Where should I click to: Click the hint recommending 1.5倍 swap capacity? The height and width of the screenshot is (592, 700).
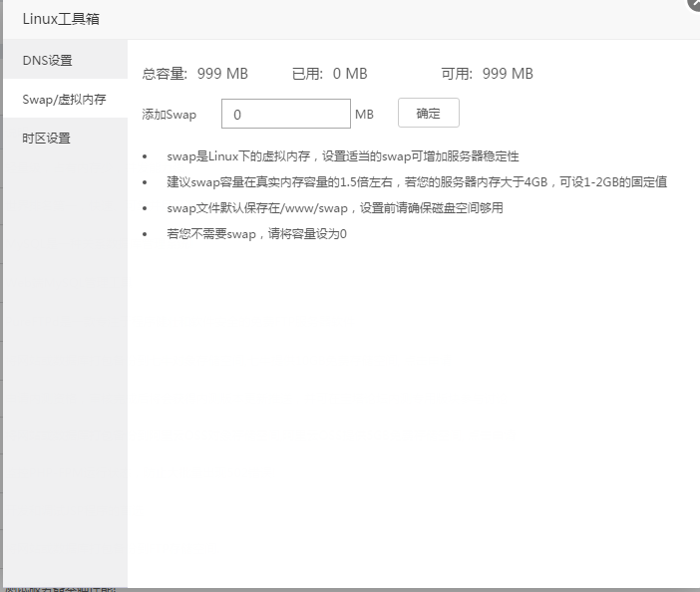(417, 182)
